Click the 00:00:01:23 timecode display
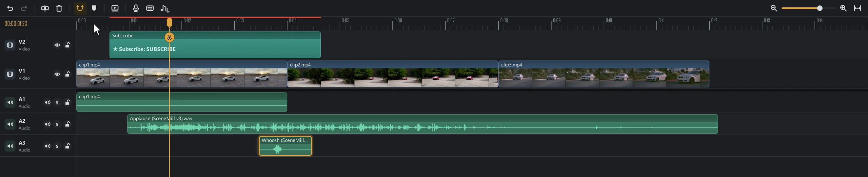This screenshot has width=868, height=177. tap(16, 23)
